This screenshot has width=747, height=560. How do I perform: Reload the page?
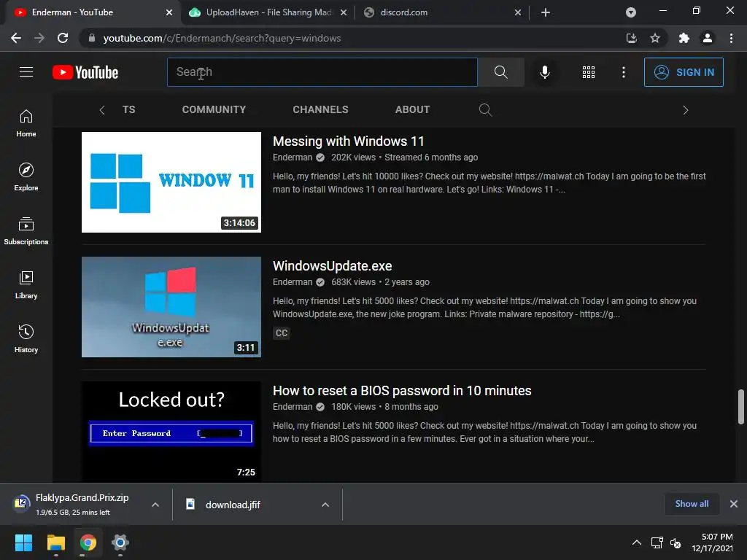63,38
